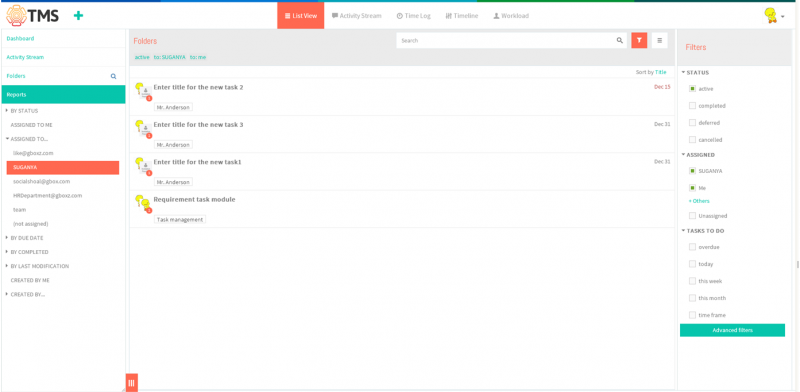Image resolution: width=800 pixels, height=392 pixels.
Task: Click inside the Search input field
Action: [505, 40]
